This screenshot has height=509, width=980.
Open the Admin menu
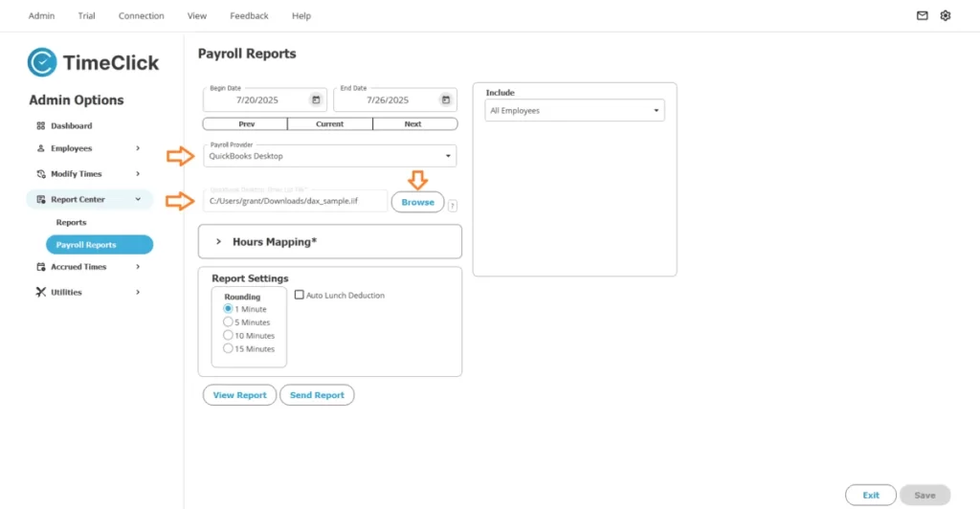(x=41, y=15)
